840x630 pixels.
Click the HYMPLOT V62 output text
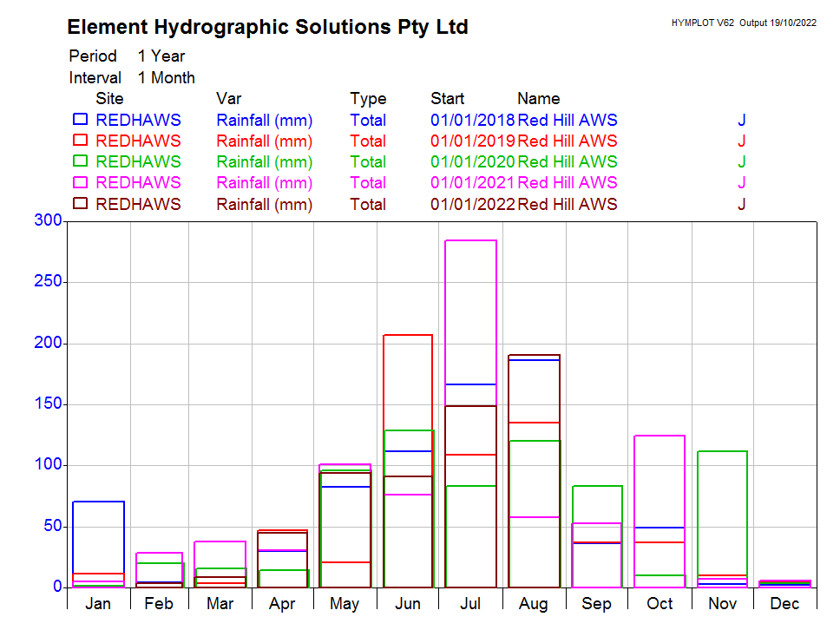pos(743,23)
